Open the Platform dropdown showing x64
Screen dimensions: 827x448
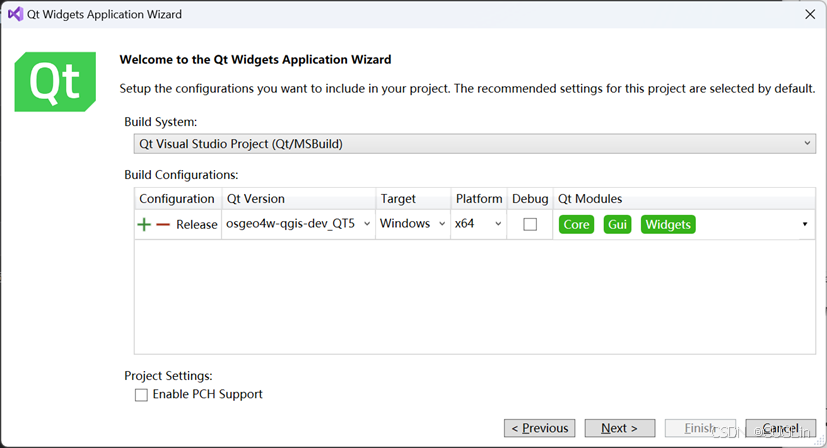pyautogui.click(x=478, y=224)
